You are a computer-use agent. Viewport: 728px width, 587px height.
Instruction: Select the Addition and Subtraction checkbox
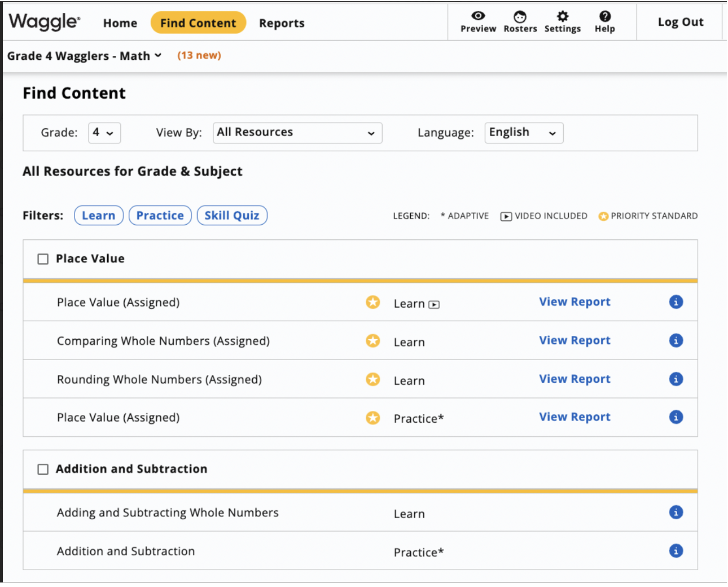click(x=43, y=468)
